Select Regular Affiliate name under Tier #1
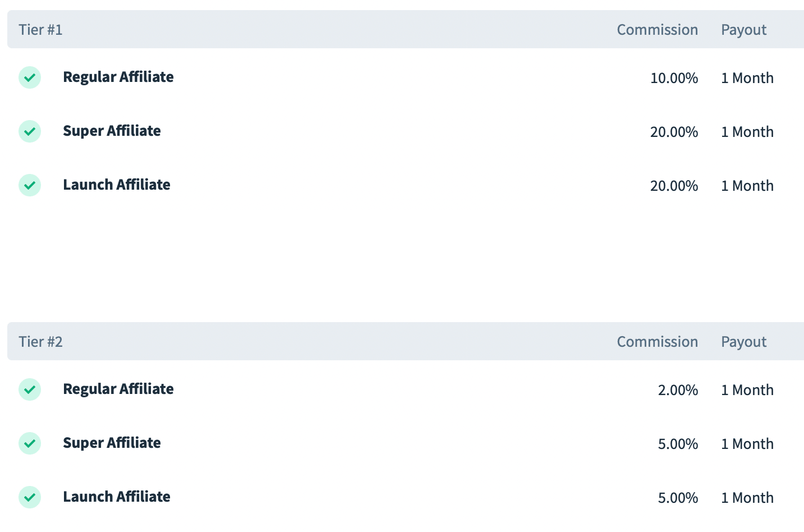 click(118, 77)
